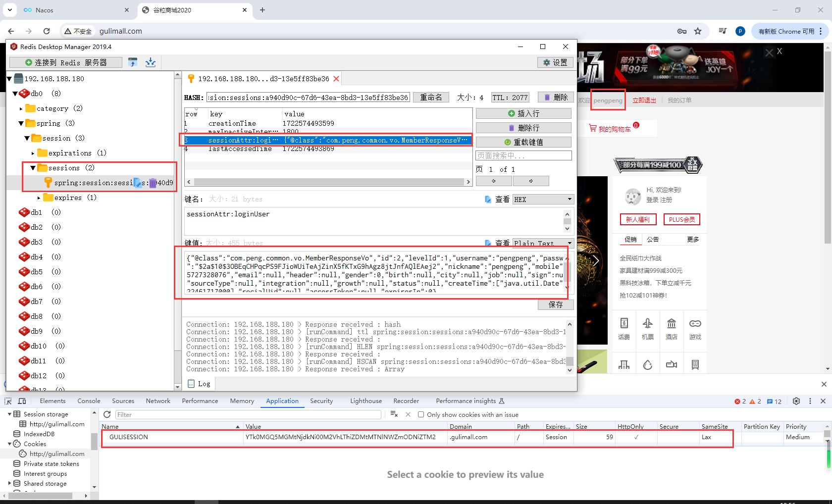Select the sessionAttr:loginUser hash row

click(x=328, y=140)
